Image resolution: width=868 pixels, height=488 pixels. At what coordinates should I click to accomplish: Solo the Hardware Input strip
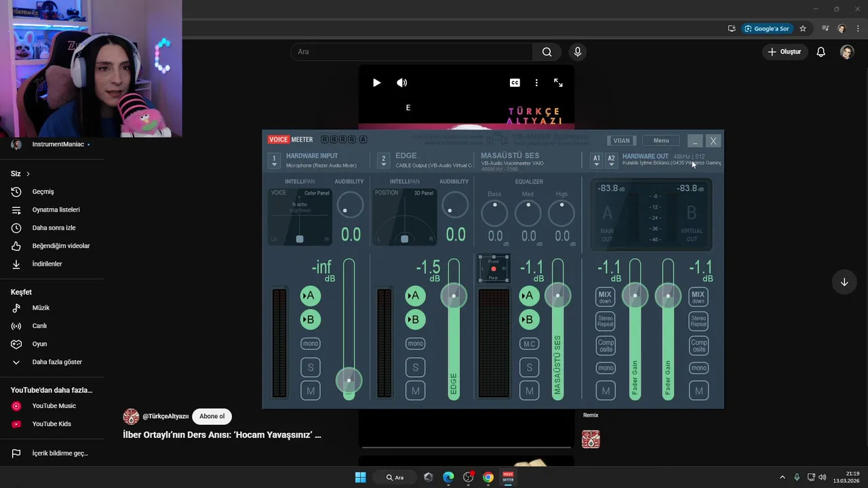coord(311,367)
